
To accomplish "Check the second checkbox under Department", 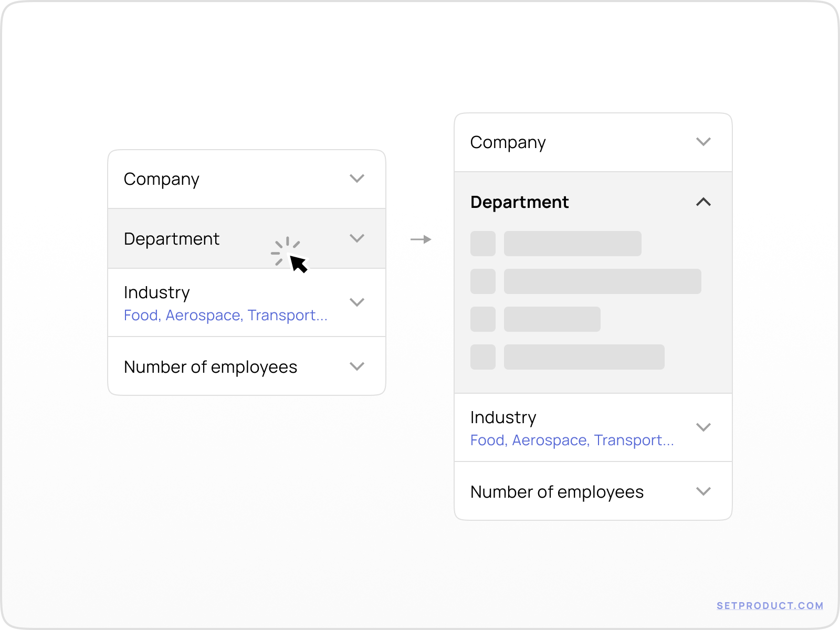I will point(482,282).
